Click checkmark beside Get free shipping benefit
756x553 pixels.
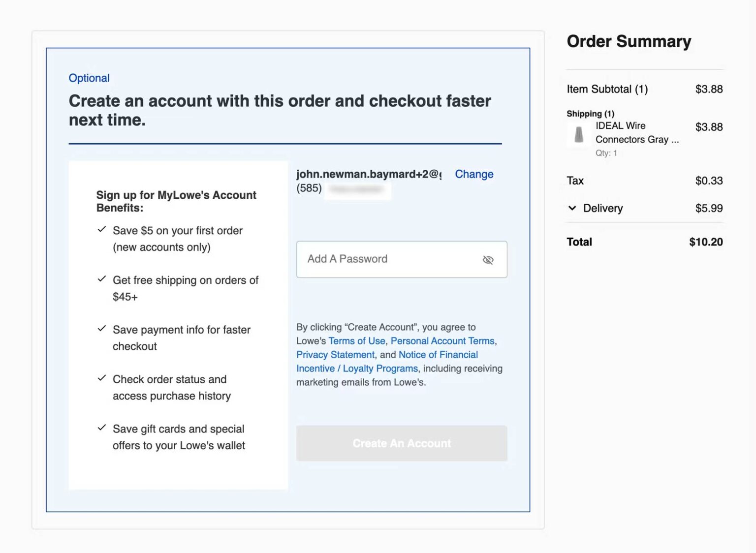[102, 279]
